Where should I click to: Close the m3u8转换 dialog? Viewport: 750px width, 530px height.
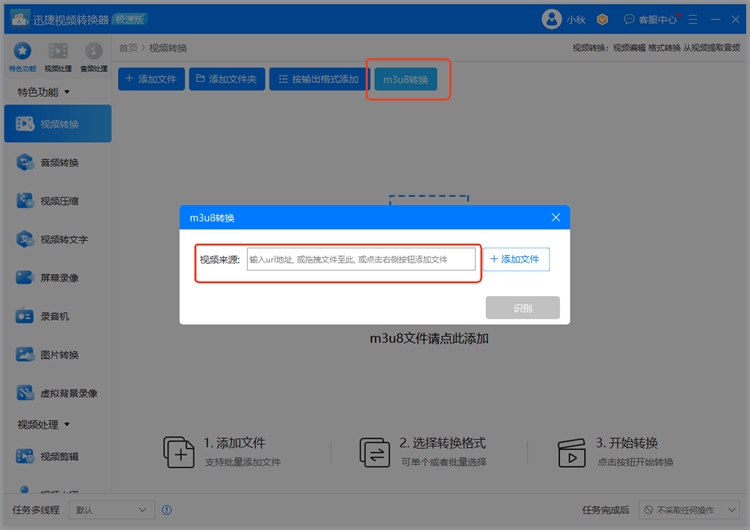pyautogui.click(x=555, y=218)
